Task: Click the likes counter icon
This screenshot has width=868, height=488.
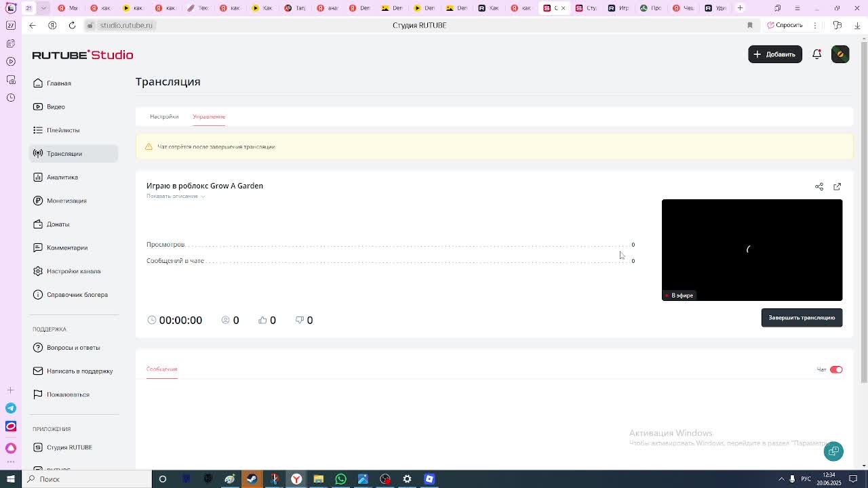Action: click(262, 320)
